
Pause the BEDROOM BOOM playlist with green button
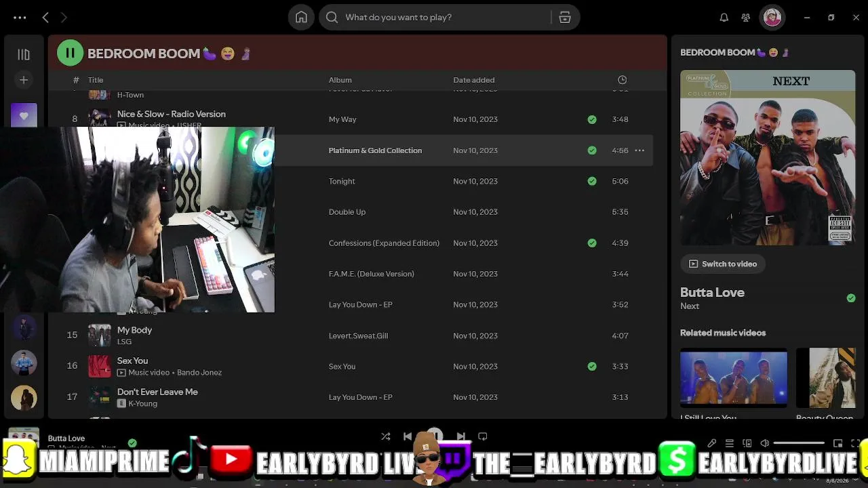pyautogui.click(x=70, y=53)
